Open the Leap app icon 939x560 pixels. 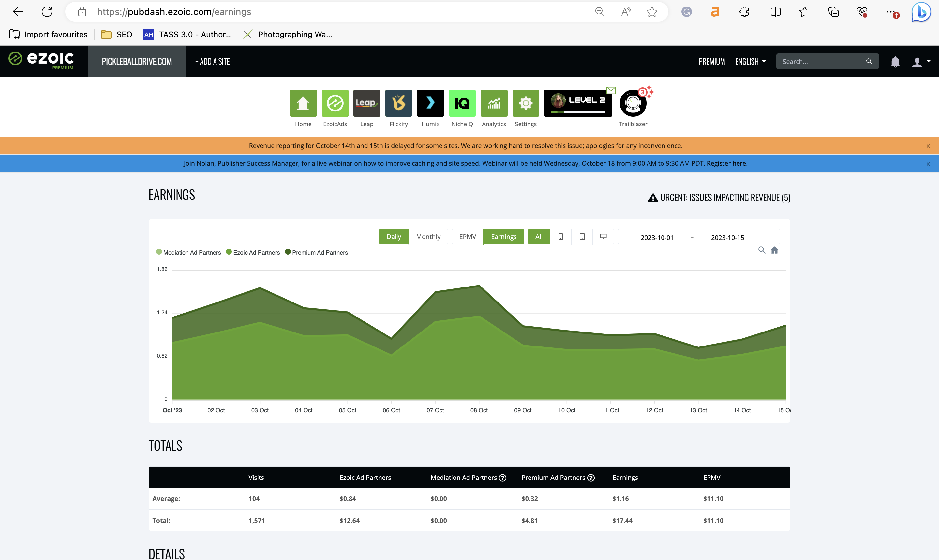[x=366, y=103]
